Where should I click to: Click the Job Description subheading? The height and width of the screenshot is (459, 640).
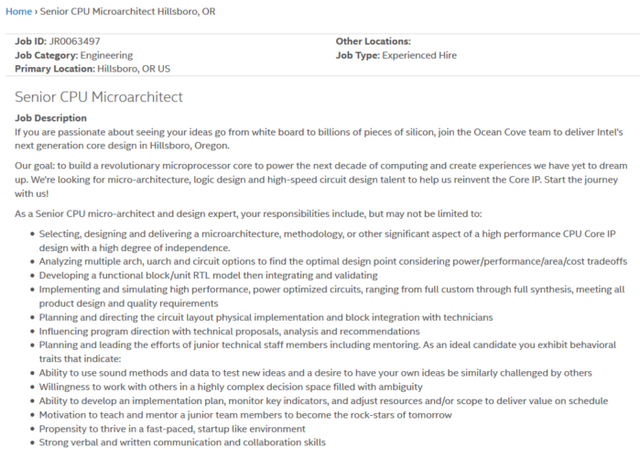pyautogui.click(x=51, y=117)
